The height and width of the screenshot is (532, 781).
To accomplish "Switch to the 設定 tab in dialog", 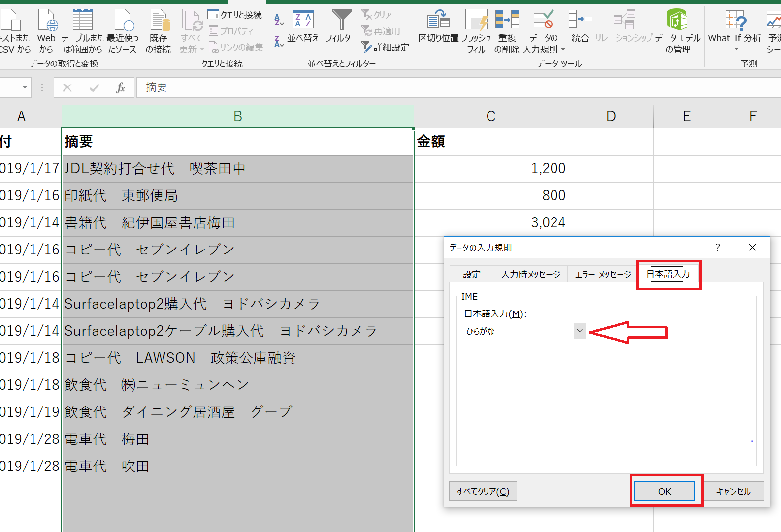I will 471,274.
